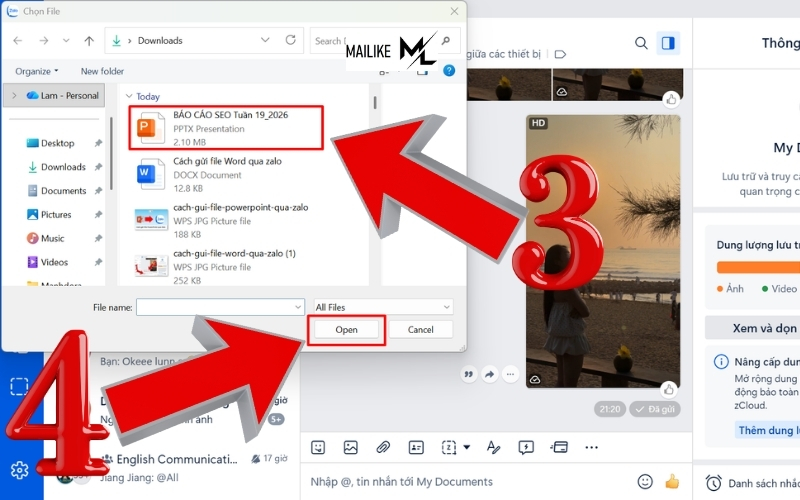
Task: Open the emoji picker smiley
Action: tap(645, 481)
